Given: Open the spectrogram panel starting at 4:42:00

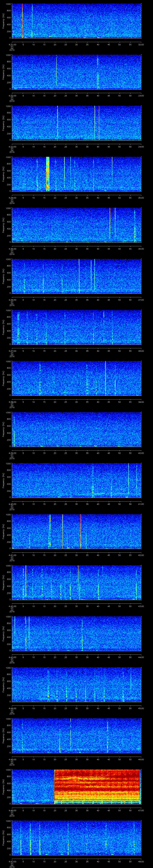Looking at the screenshot, I should pyautogui.click(x=76, y=582).
